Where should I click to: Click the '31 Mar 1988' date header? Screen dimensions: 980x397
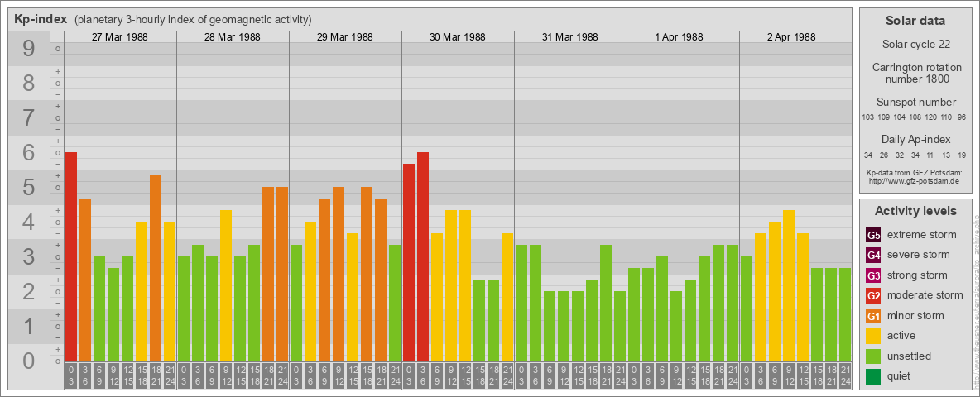pos(570,37)
